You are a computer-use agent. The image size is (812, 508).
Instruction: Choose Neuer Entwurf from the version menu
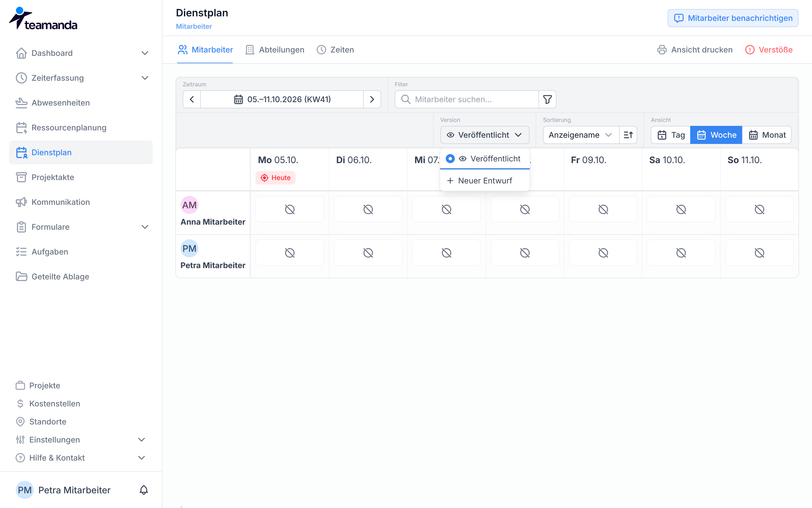484,180
